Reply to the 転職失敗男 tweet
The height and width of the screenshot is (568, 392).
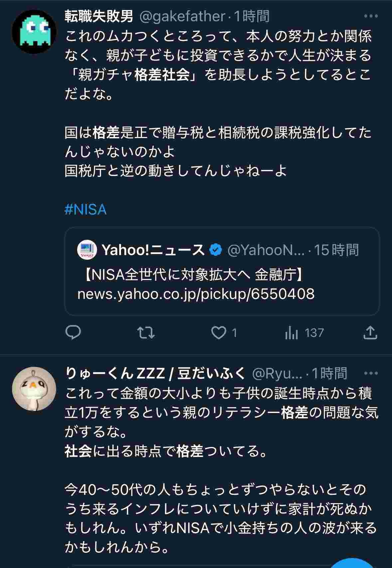(x=73, y=333)
